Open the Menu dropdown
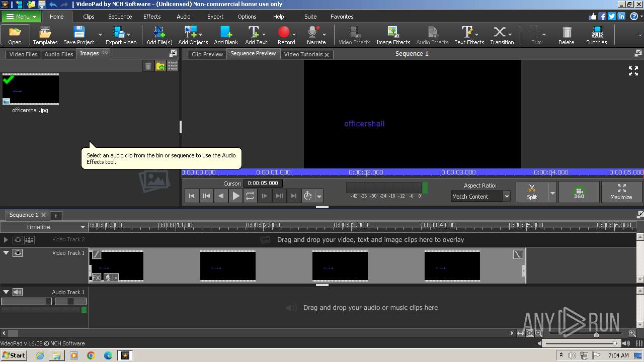Screen dimensions: 644x362 pyautogui.click(x=21, y=17)
